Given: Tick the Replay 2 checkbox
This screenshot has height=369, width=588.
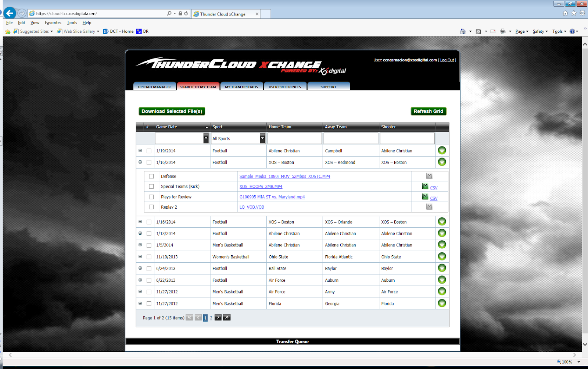Looking at the screenshot, I should click(151, 207).
